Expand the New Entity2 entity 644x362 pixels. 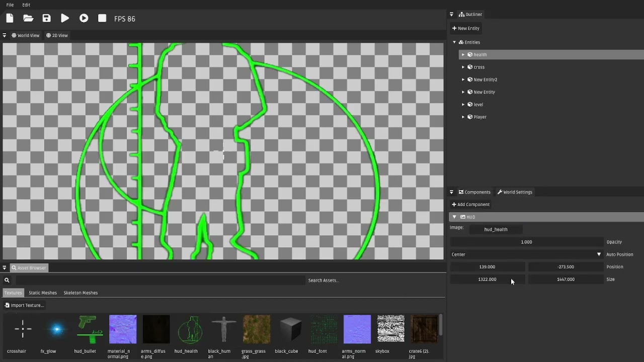tap(463, 79)
